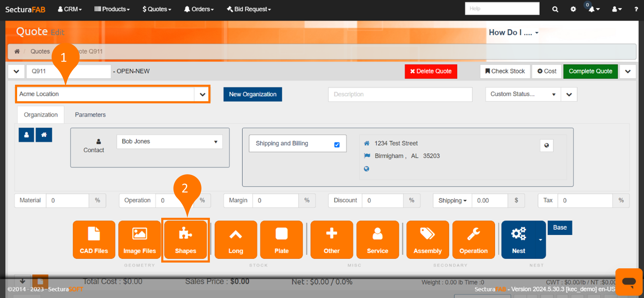Open the Nest gears tile

pos(519,240)
